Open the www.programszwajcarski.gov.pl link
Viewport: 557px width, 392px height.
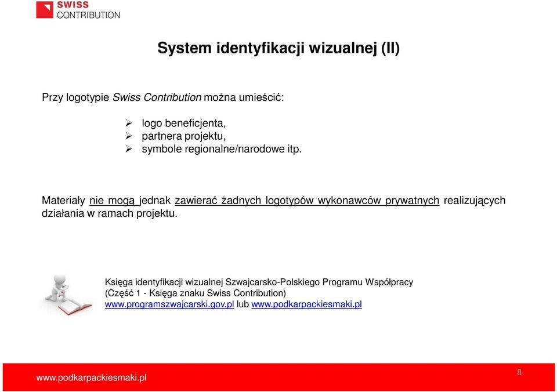169,304
